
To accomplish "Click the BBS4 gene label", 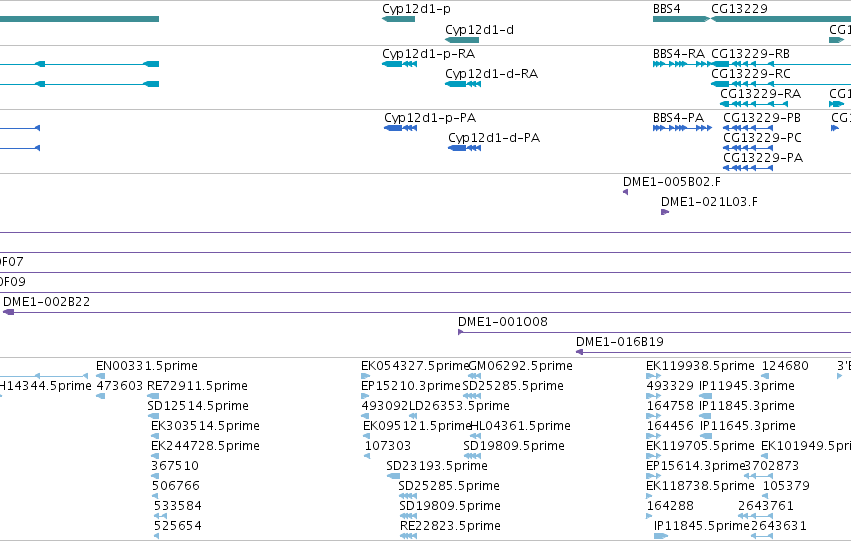I will click(x=666, y=9).
